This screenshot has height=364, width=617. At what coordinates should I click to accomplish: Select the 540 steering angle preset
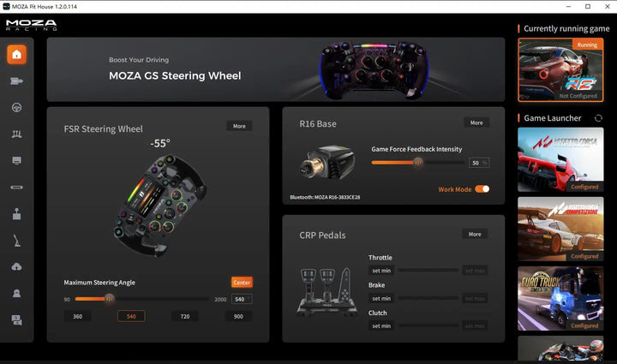pyautogui.click(x=131, y=316)
